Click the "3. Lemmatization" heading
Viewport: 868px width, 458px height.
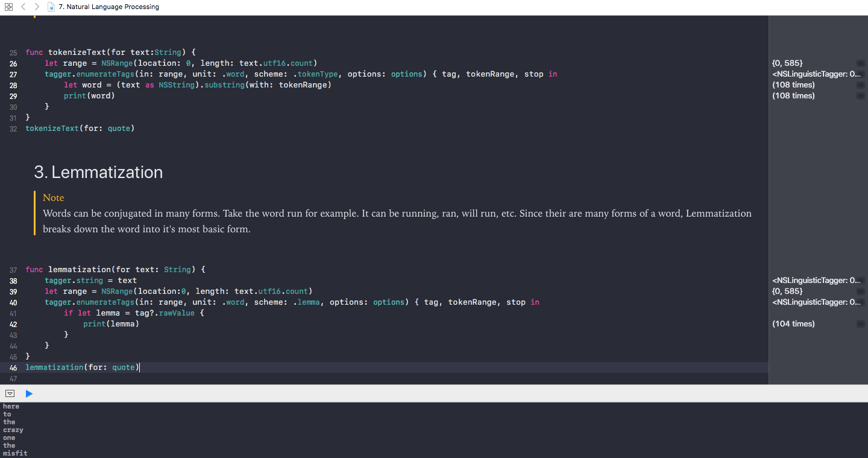point(98,173)
